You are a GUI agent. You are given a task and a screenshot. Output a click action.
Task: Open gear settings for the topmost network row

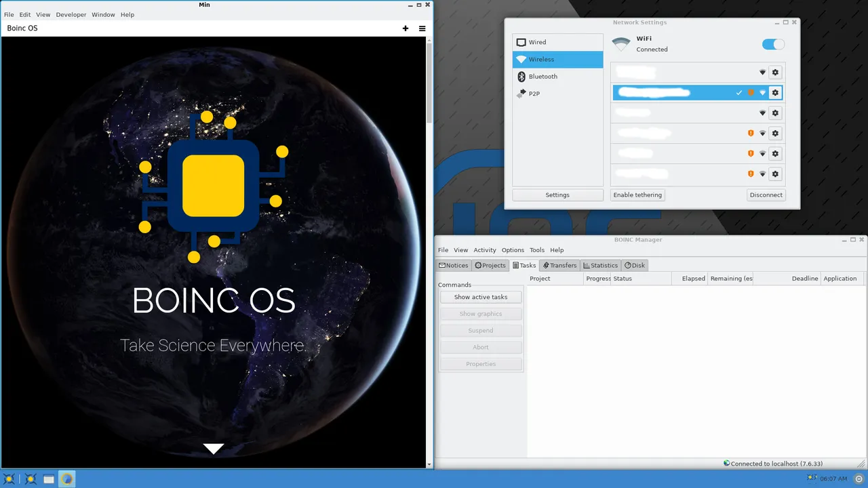[775, 72]
